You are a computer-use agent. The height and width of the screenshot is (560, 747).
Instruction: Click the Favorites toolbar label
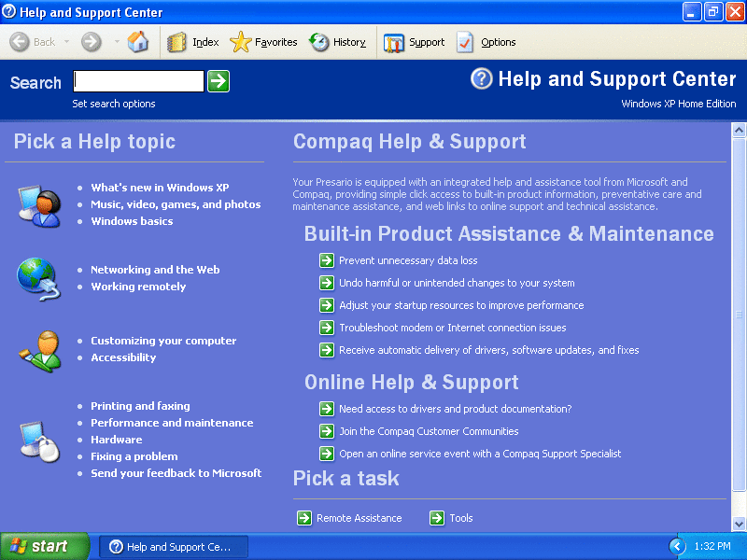coord(275,42)
